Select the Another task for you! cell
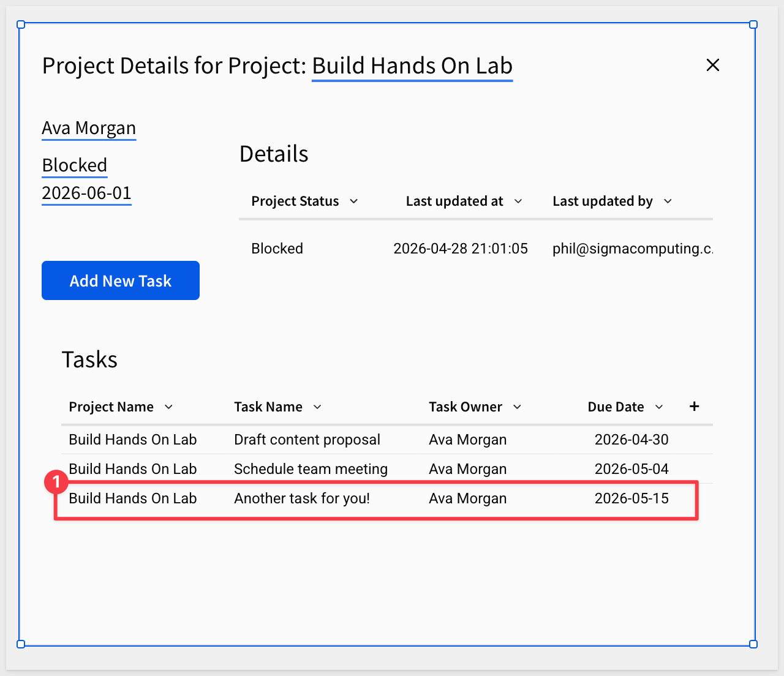The image size is (784, 676). 302,498
